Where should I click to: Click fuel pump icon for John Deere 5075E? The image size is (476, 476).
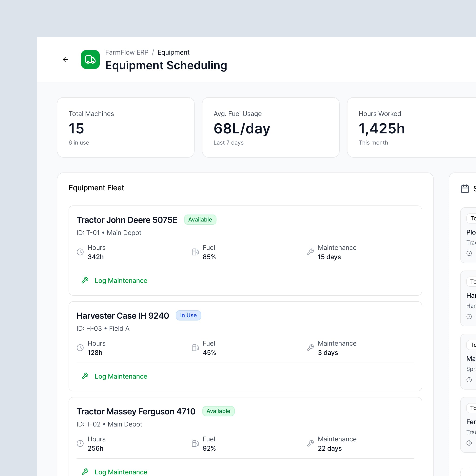(x=195, y=252)
